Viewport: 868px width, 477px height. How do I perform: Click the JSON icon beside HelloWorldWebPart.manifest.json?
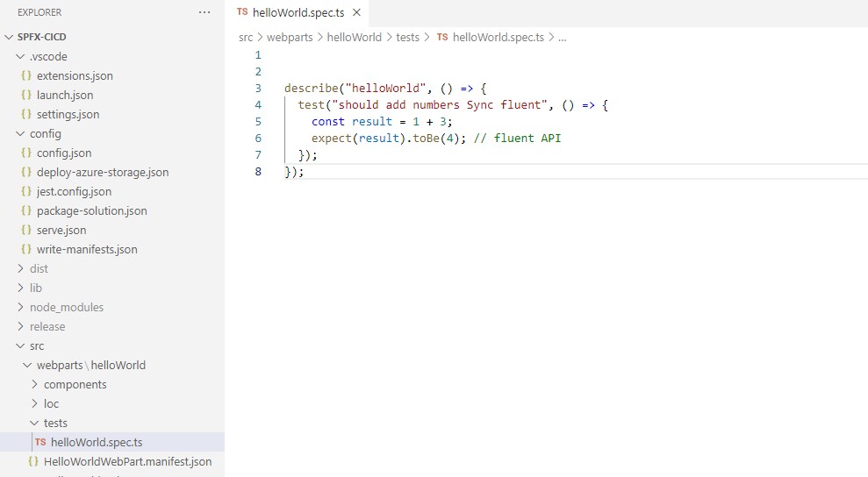click(33, 462)
